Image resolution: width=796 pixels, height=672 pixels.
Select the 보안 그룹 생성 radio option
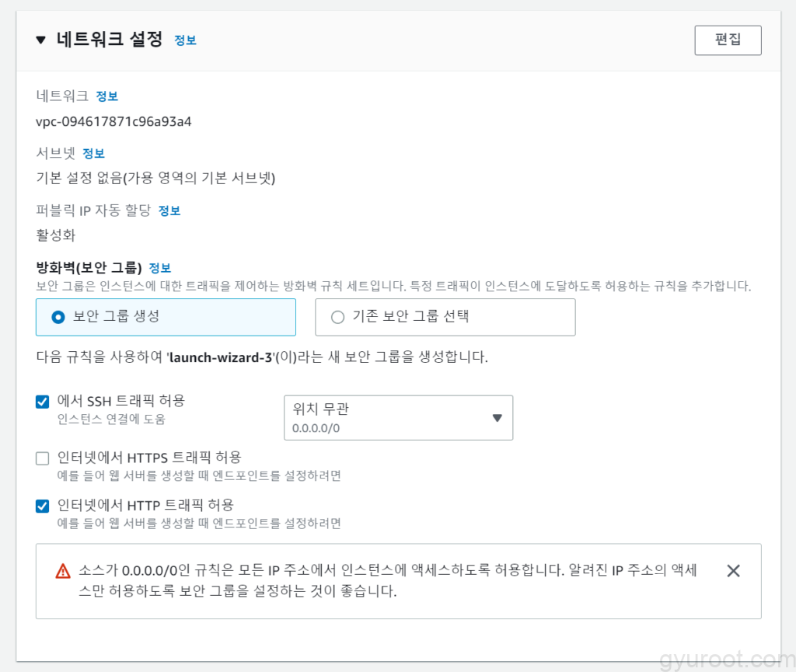(x=58, y=317)
